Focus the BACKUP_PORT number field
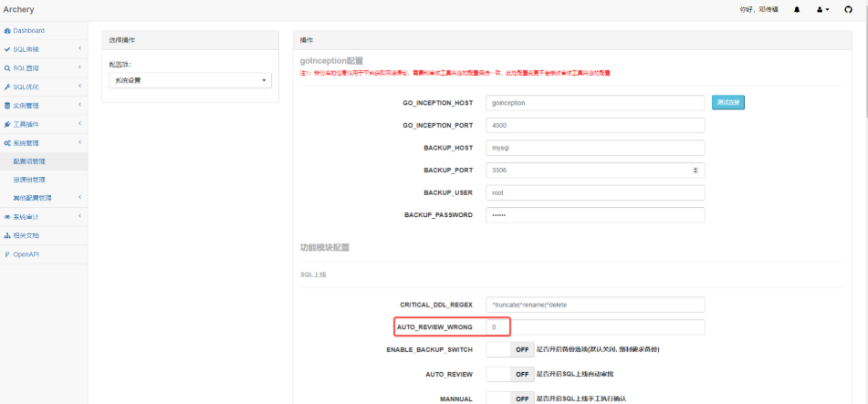This screenshot has height=404, width=868. pyautogui.click(x=595, y=171)
